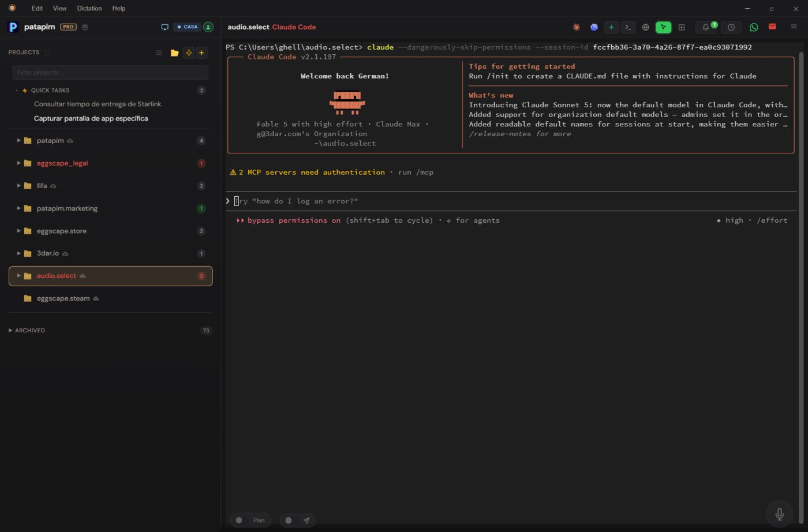Click the audio.select Claude Code terminal title
This screenshot has height=532, width=808.
coord(272,27)
